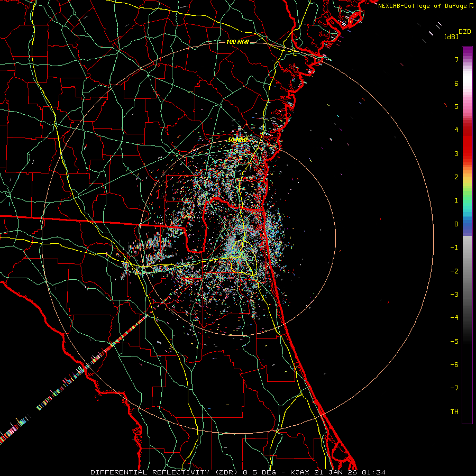Select the 100 NMI range ring label
This screenshot has width=476, height=476.
237,42
